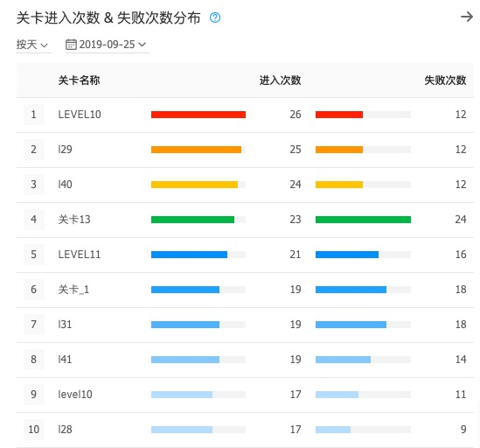Click the red entry bar for LEVEL10
The width and height of the screenshot is (480, 448).
click(198, 115)
